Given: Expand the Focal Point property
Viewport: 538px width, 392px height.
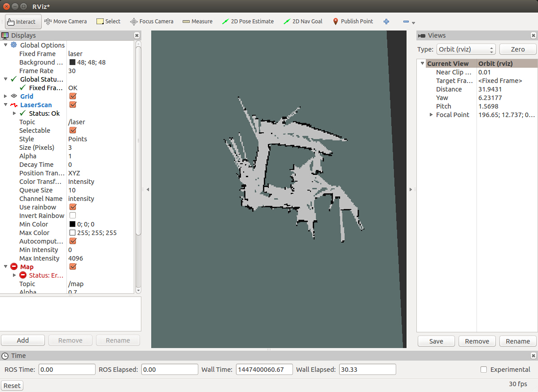Looking at the screenshot, I should pos(431,115).
